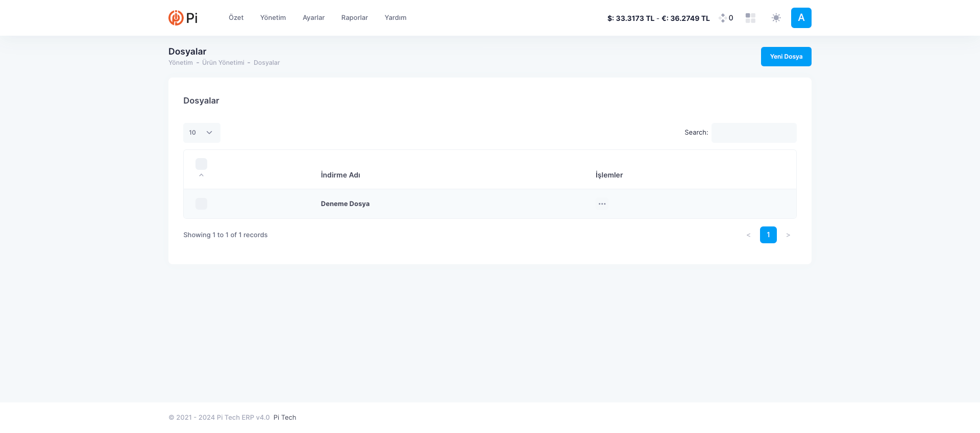Click the Yeni Dosya button

786,57
